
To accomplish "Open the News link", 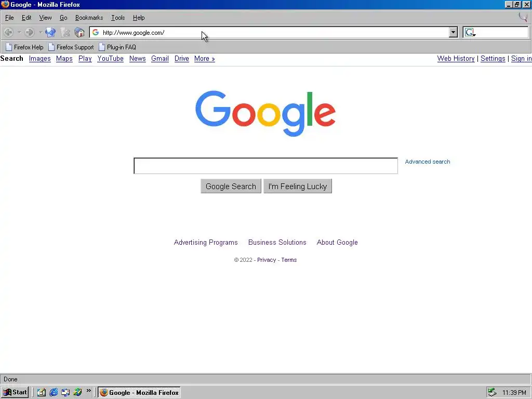I will click(137, 59).
